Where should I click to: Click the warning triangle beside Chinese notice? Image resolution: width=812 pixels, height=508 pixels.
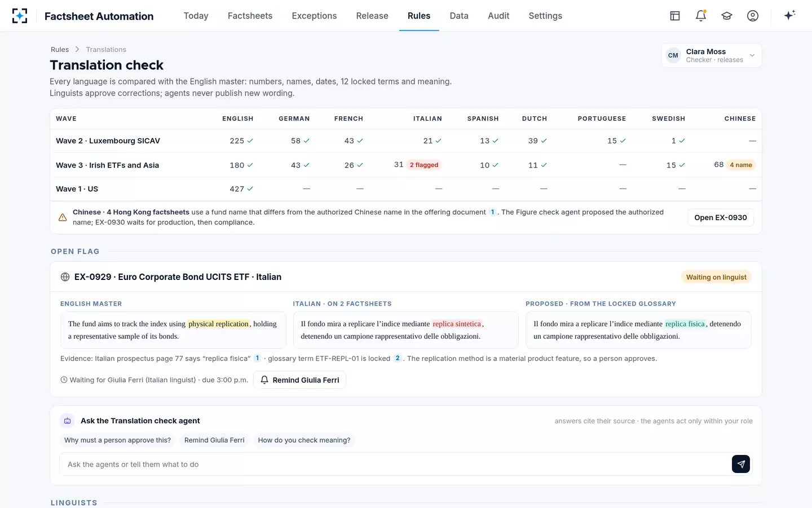click(x=63, y=217)
